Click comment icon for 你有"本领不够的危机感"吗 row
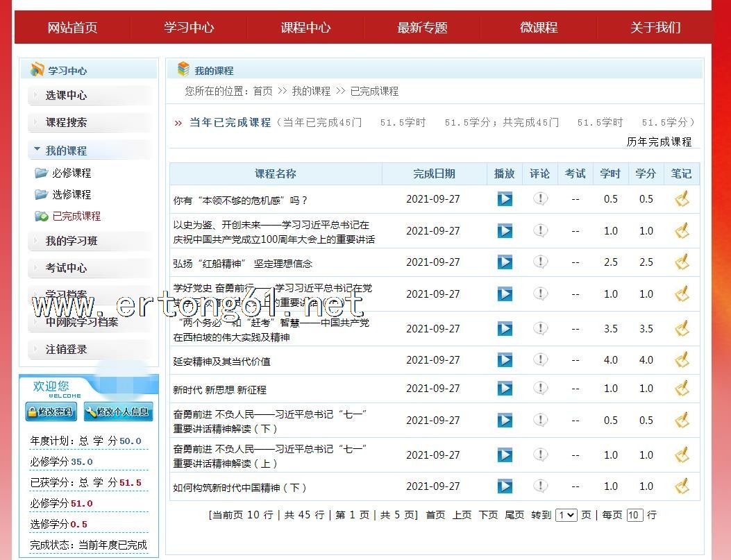This screenshot has height=560, width=731. pos(540,199)
